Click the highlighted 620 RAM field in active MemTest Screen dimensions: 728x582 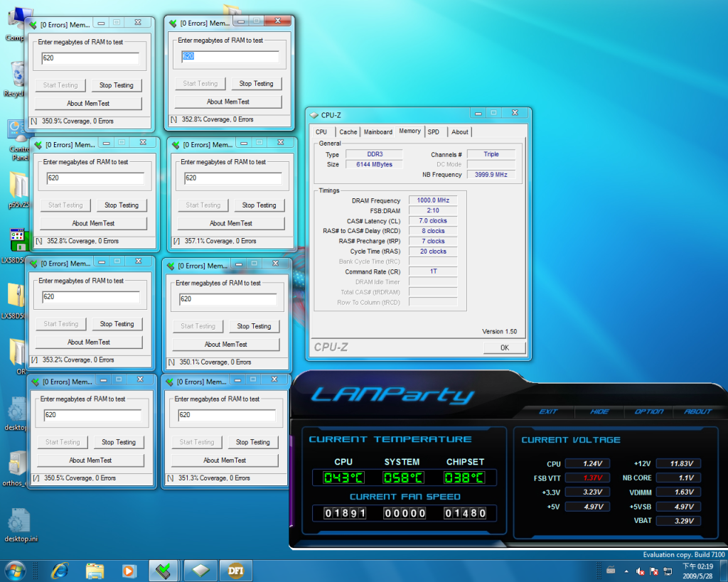coord(230,57)
